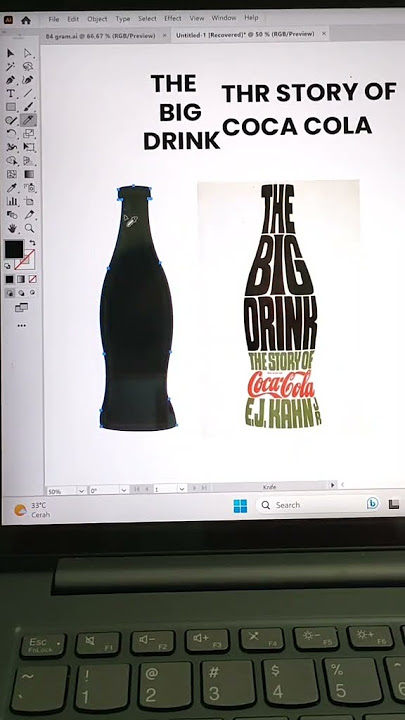Enable Draw Behind mode

coord(22,293)
